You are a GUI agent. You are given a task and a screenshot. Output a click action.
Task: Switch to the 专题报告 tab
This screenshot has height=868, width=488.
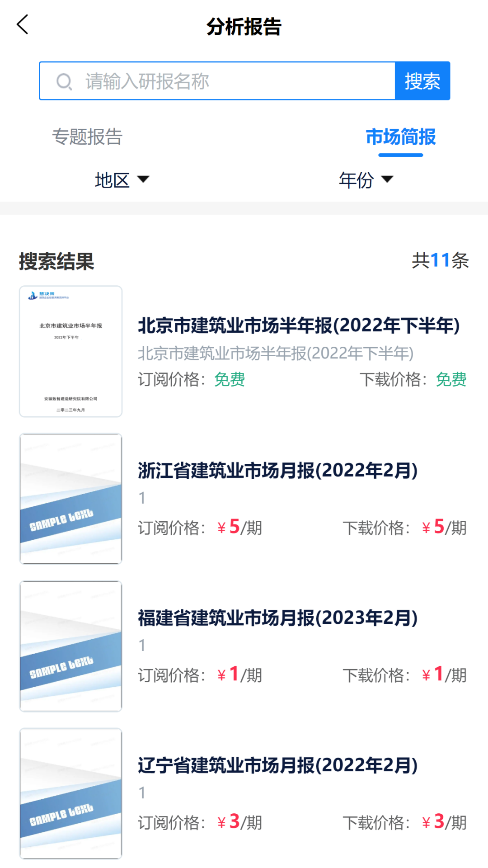87,137
